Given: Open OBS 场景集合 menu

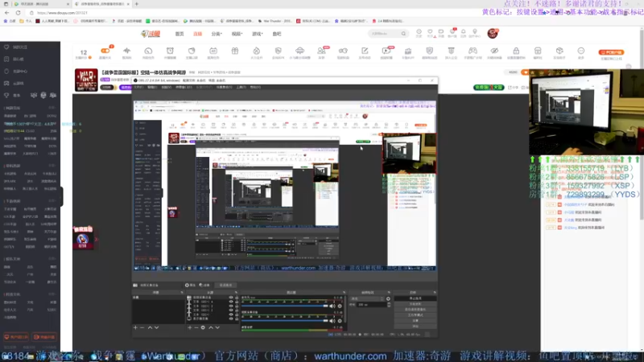Looking at the screenshot, I should pyautogui.click(x=225, y=87).
